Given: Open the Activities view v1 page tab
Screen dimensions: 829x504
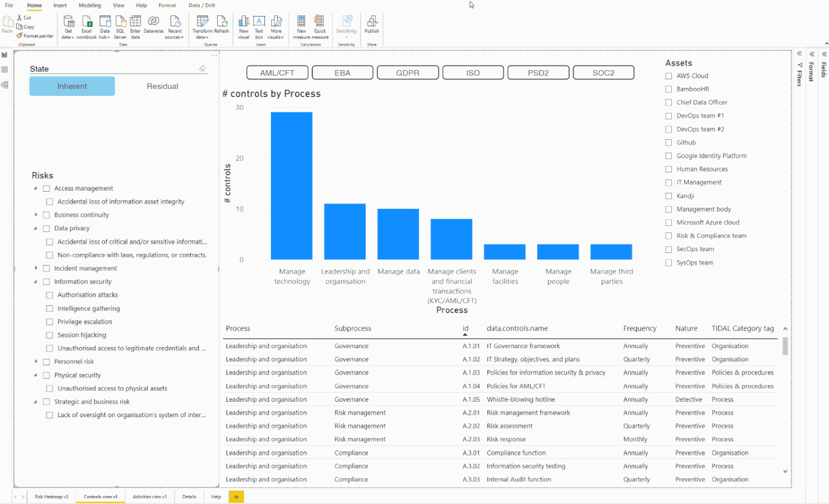Looking at the screenshot, I should click(x=150, y=497).
